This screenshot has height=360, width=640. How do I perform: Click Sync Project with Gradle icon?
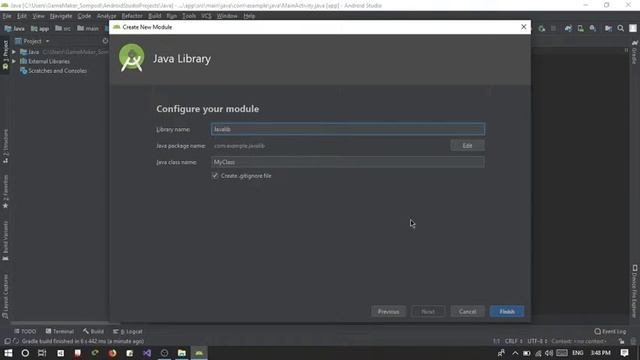(568, 29)
